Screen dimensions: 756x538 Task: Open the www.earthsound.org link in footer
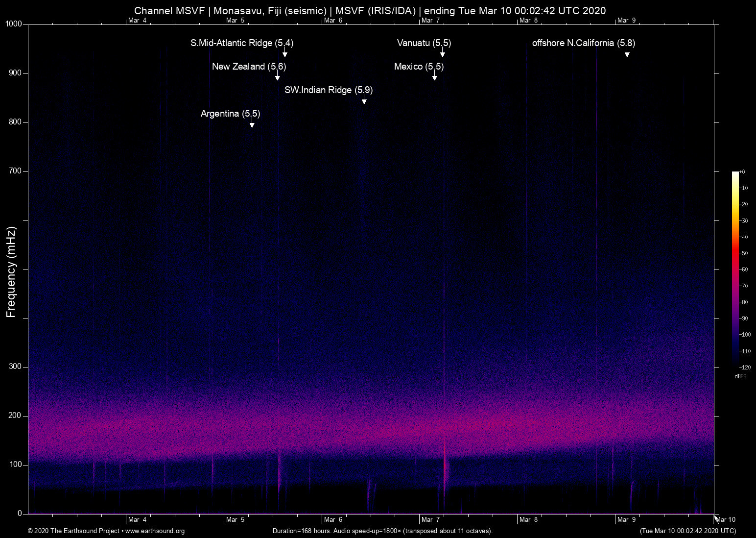155,531
